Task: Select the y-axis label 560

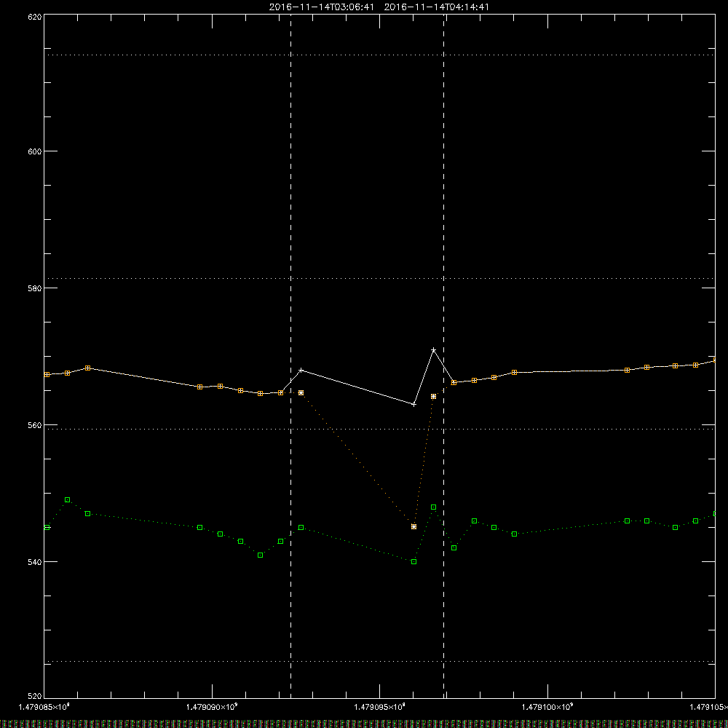Action: 35,425
